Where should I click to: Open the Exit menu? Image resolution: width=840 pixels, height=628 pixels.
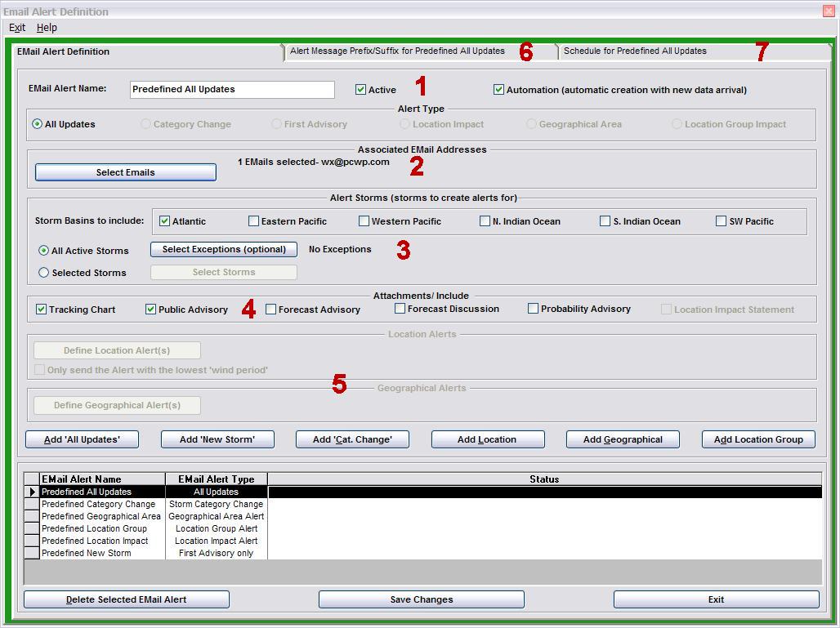pos(17,28)
